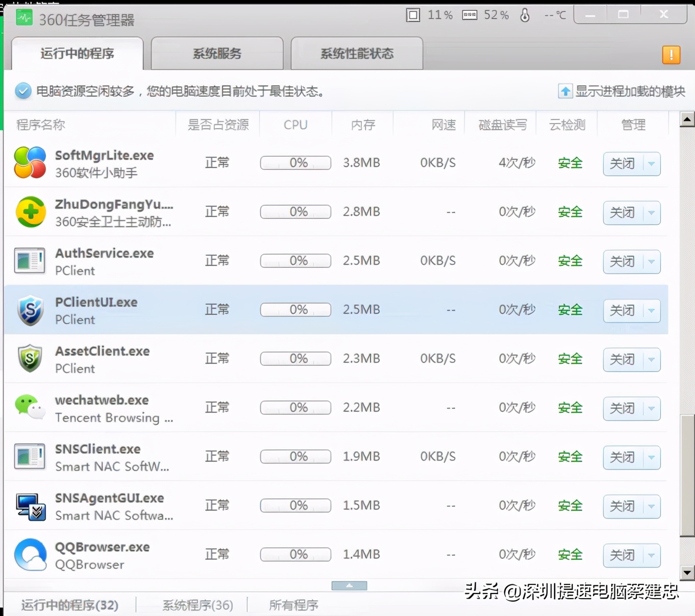This screenshot has width=695, height=616.
Task: Click the WeChat icon beside wechatweb.exe
Action: 29,407
